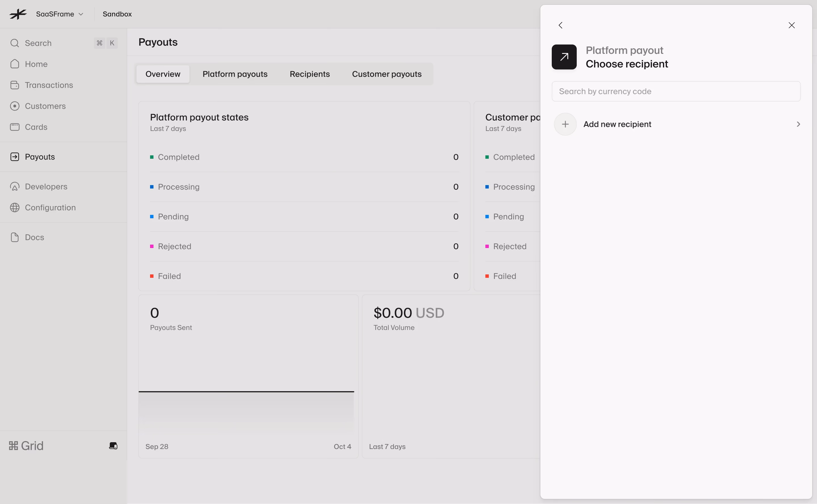The image size is (817, 504).
Task: Switch to the Overview tab
Action: click(163, 74)
